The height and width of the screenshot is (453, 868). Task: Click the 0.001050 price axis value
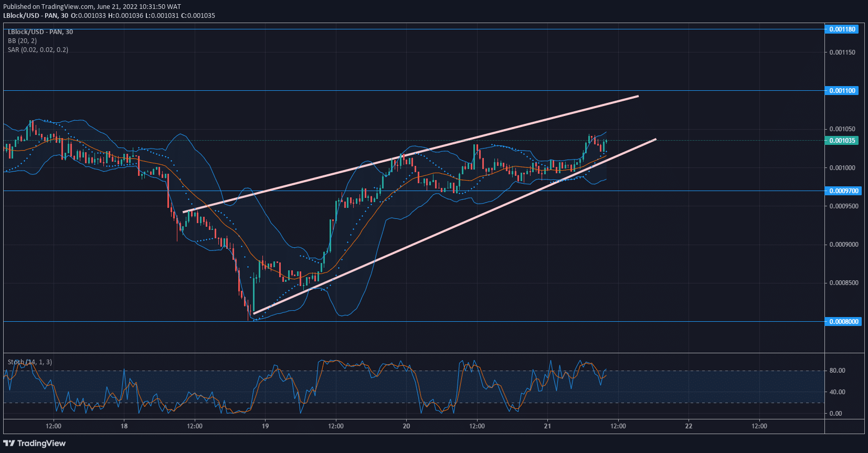pyautogui.click(x=842, y=129)
